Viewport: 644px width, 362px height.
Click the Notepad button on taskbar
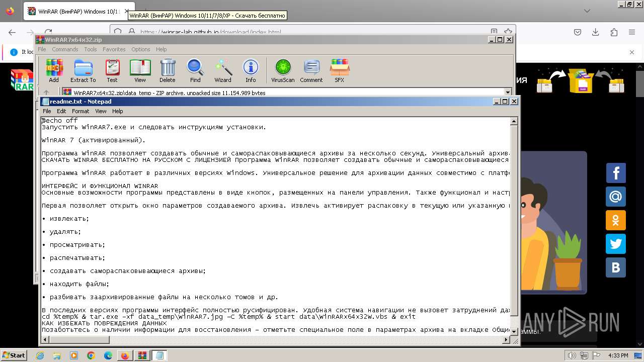point(159,355)
